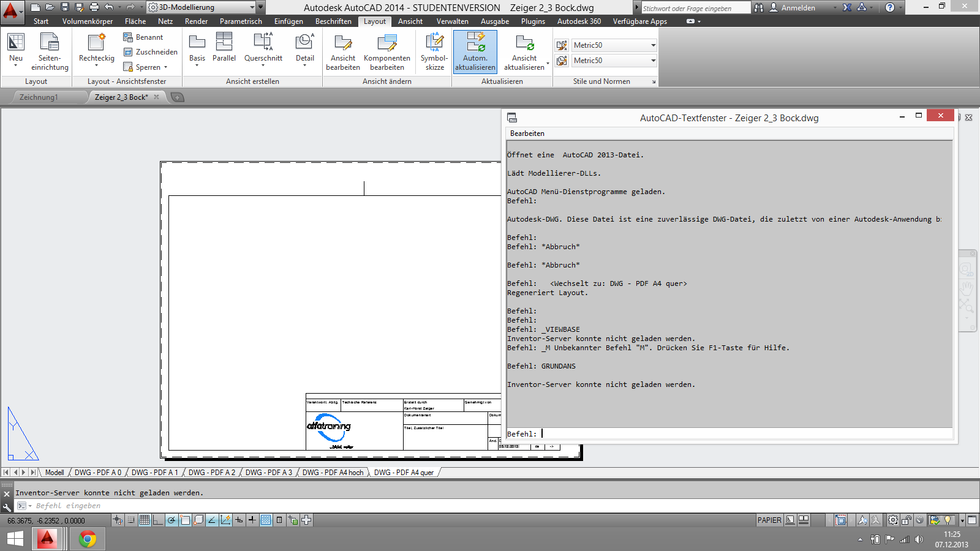This screenshot has width=980, height=551.
Task: Toggle grid display in status bar
Action: (145, 520)
